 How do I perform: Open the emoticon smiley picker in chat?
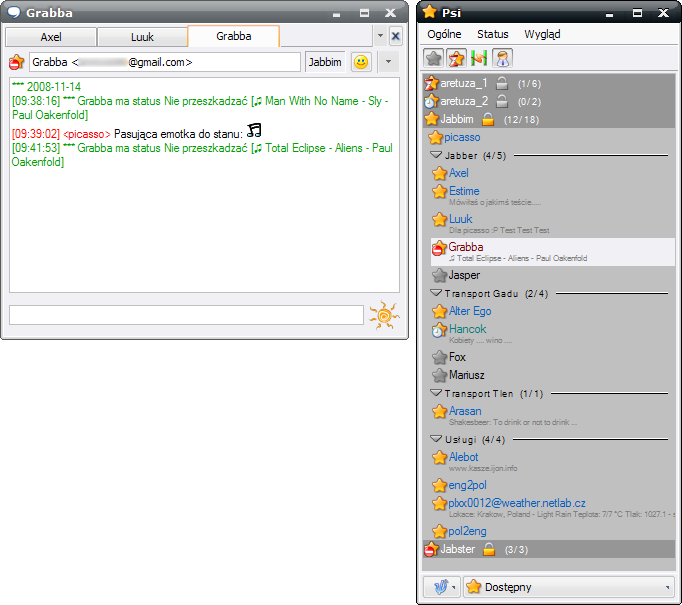361,62
